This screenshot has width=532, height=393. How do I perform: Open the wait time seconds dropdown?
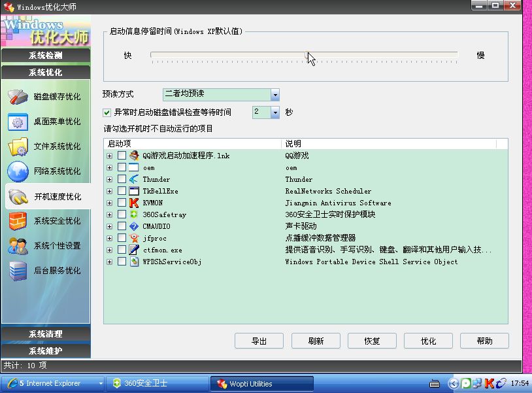tap(275, 112)
